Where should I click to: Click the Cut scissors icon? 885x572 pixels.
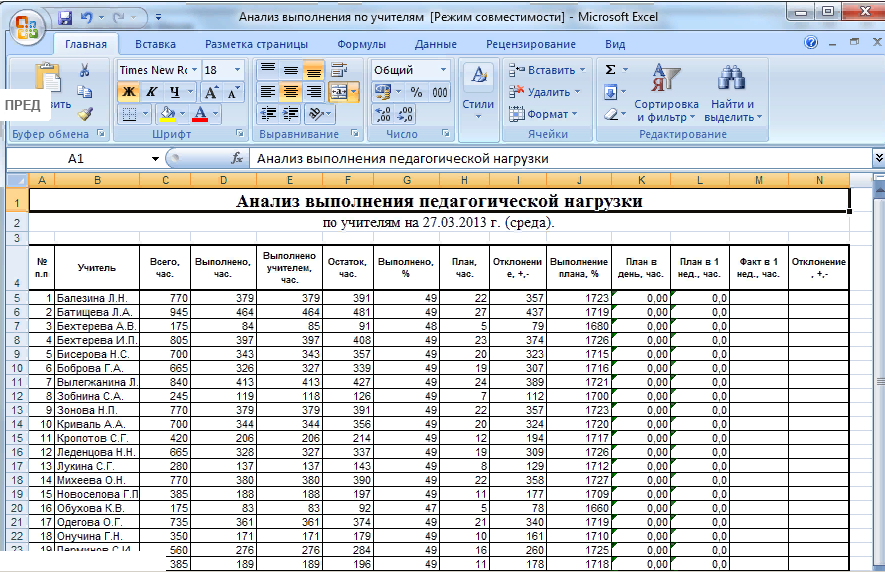point(85,70)
